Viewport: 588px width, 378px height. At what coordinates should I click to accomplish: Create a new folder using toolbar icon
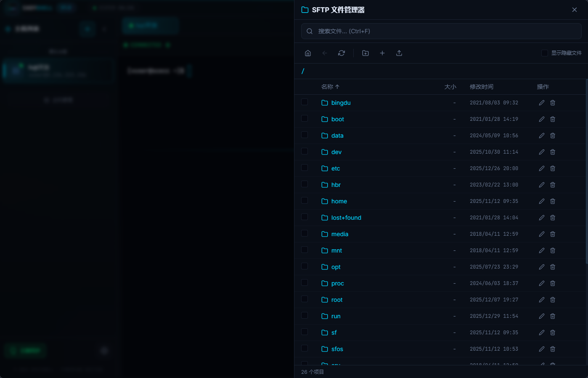[366, 53]
